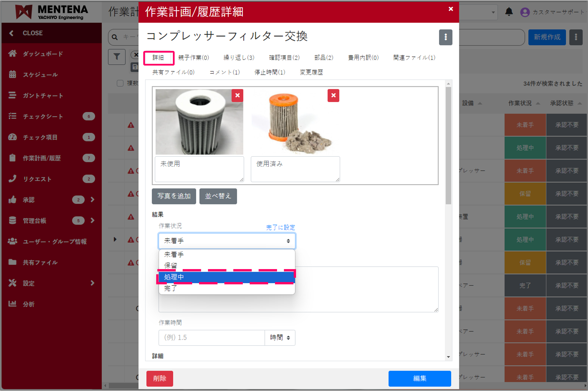
Task: Click the 作業時間 input field
Action: point(211,338)
